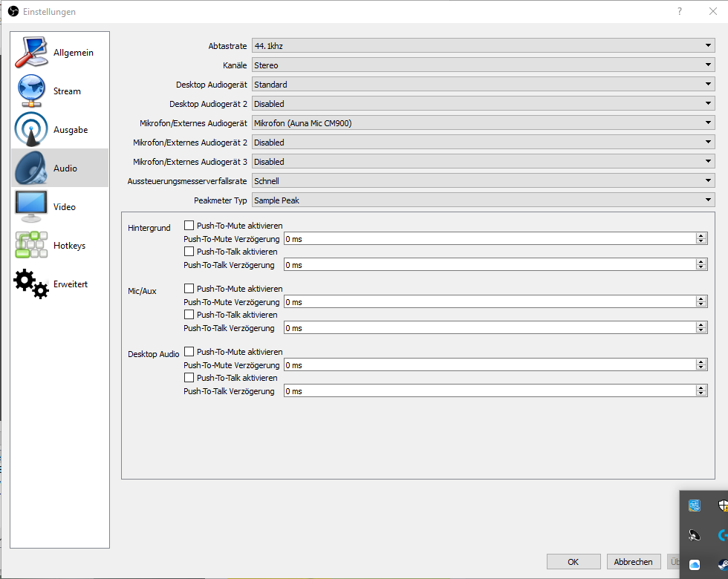The width and height of the screenshot is (728, 579).
Task: Click the OK button
Action: (573, 562)
